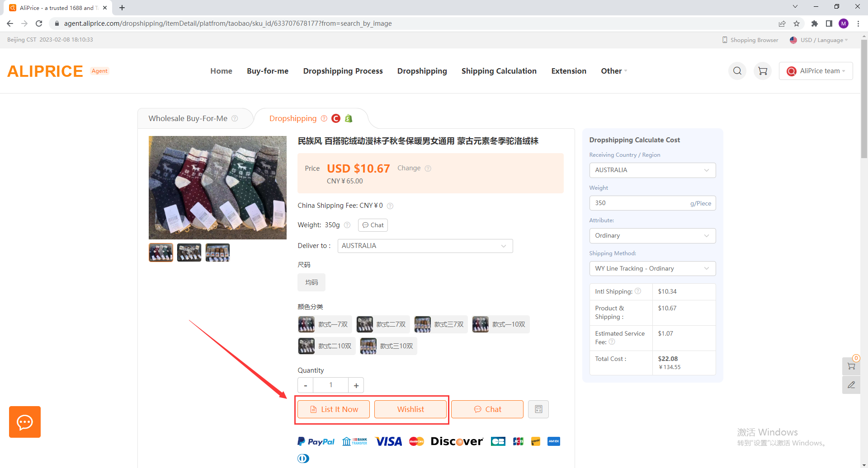Open Buy-for-me menu item

268,71
